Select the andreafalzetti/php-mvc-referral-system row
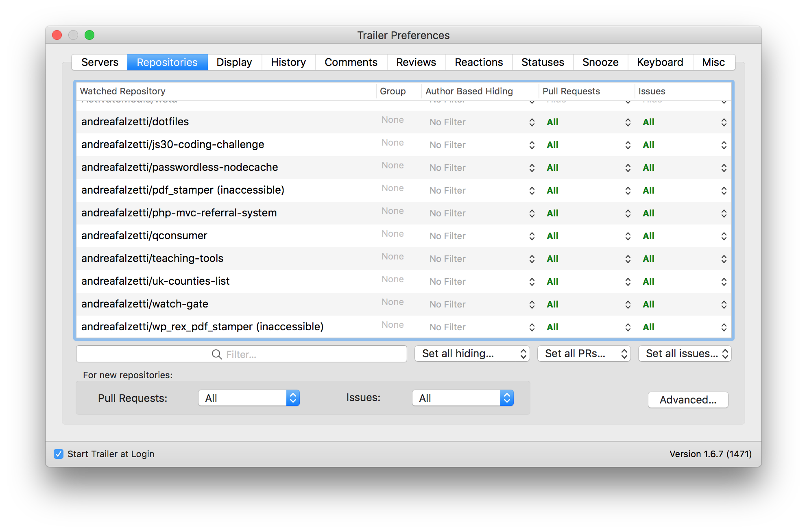Image resolution: width=807 pixels, height=532 pixels. [x=404, y=213]
